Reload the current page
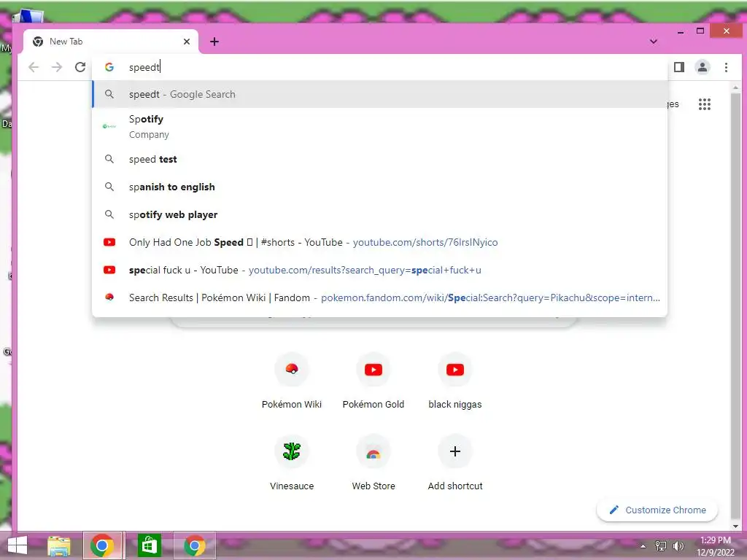 [80, 67]
